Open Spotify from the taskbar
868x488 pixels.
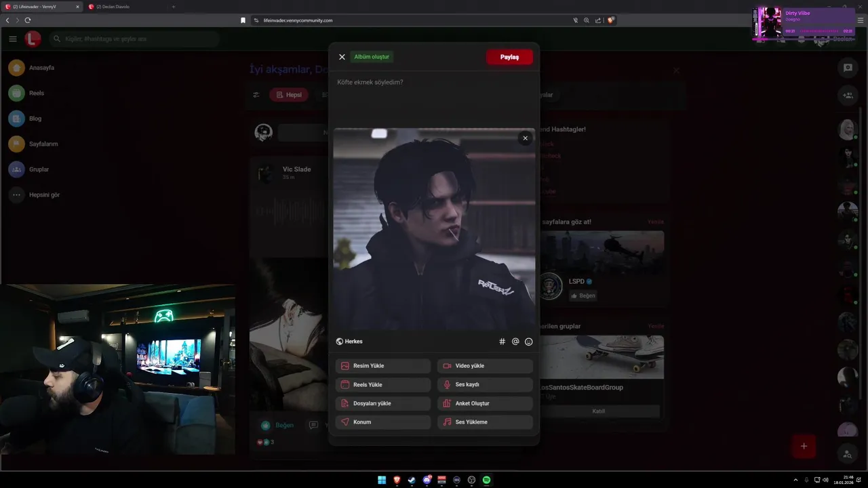click(x=486, y=480)
